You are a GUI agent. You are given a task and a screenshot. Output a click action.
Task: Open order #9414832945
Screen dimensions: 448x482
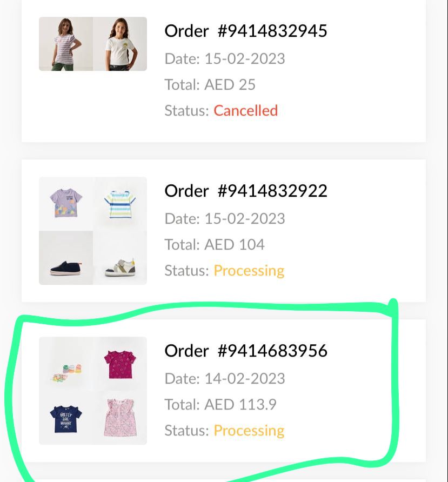coord(246,31)
